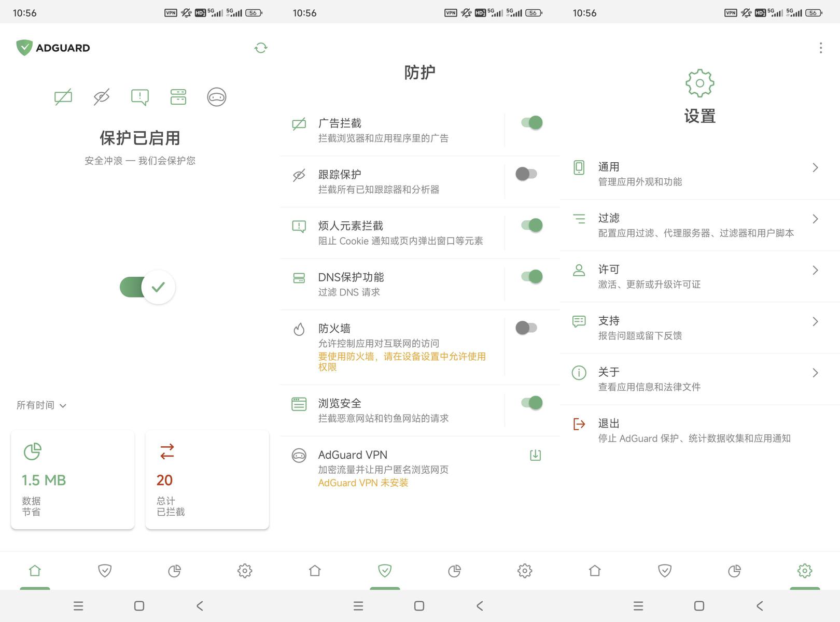Tap the ad blocking icon on home screen

point(63,97)
